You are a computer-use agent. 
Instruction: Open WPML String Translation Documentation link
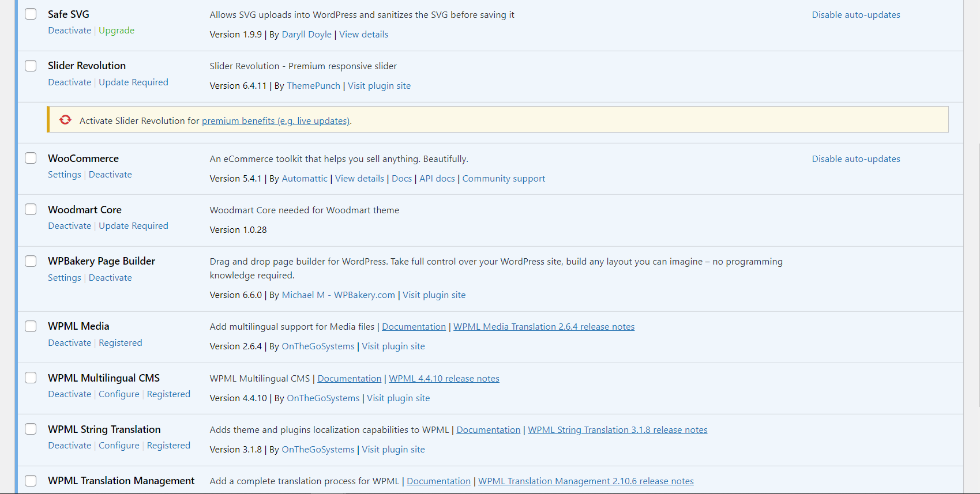pos(488,430)
